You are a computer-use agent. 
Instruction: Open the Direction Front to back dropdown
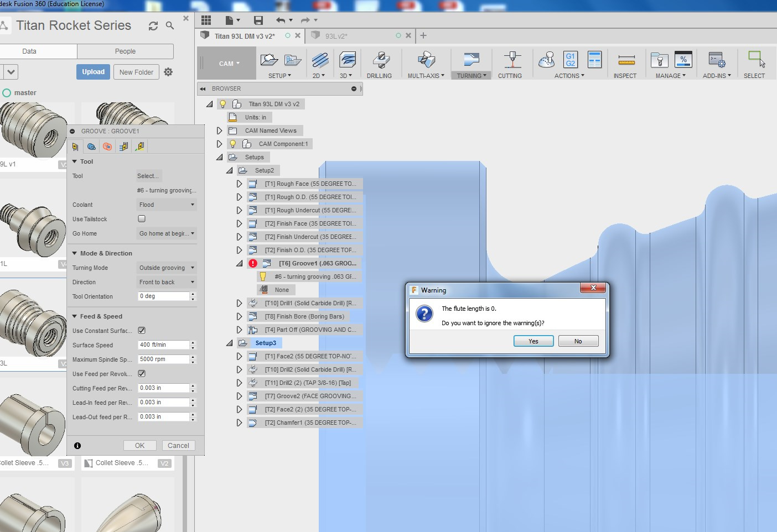point(167,282)
